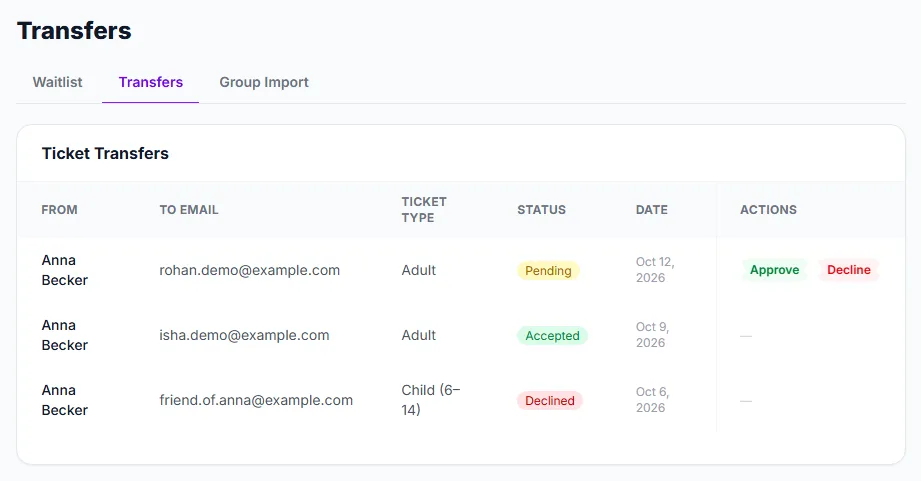The image size is (921, 481).
Task: Click the Pending status badge
Action: tap(548, 271)
